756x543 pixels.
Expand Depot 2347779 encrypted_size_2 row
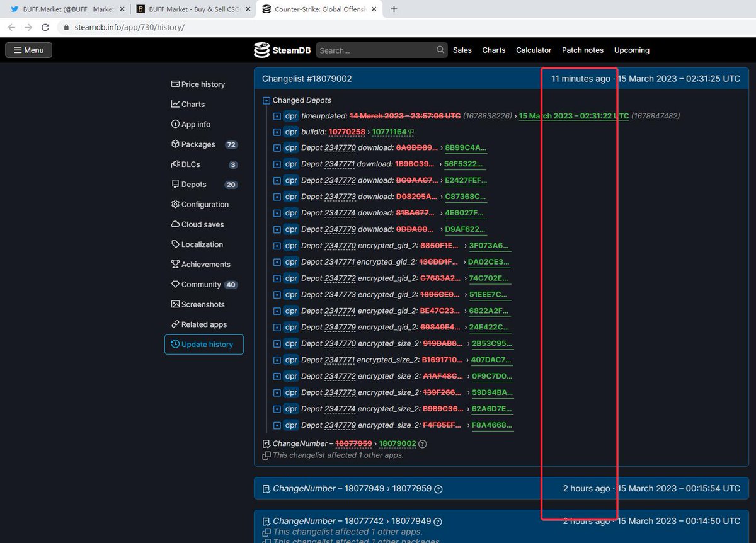pyautogui.click(x=277, y=426)
